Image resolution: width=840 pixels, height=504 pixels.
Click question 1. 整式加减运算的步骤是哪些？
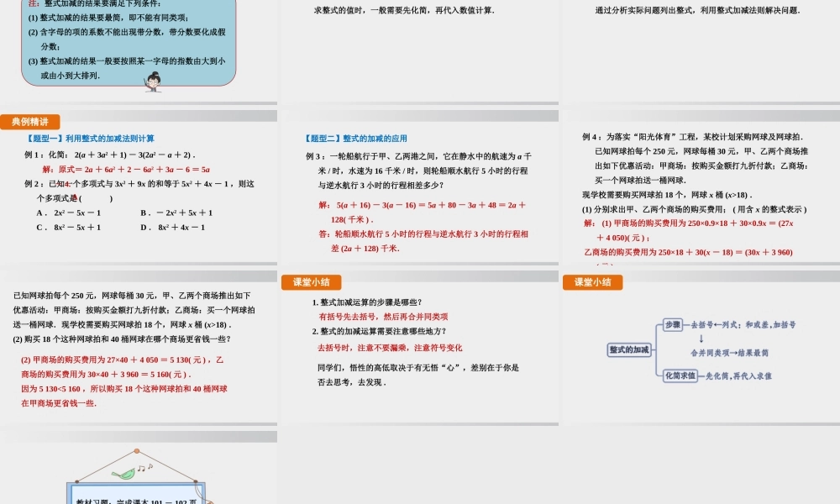click(x=368, y=302)
